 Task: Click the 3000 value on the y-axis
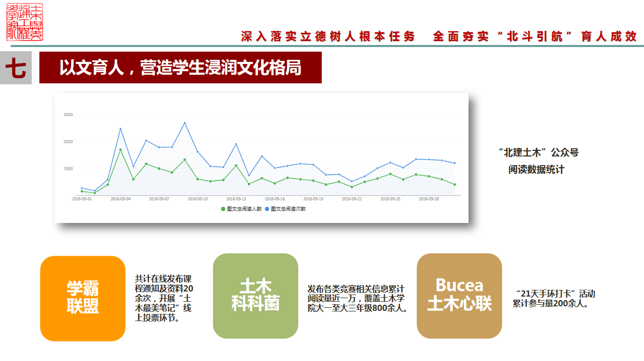click(68, 115)
